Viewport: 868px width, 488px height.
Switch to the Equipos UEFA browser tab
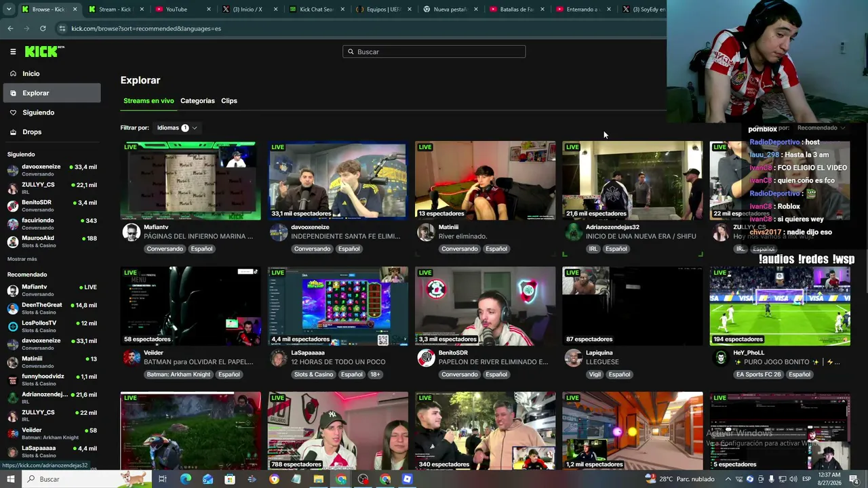tap(382, 9)
